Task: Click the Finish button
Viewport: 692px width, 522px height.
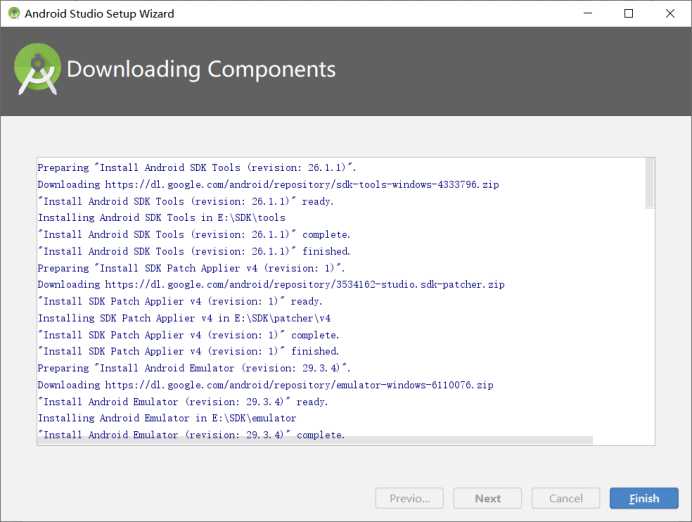Action: [644, 498]
